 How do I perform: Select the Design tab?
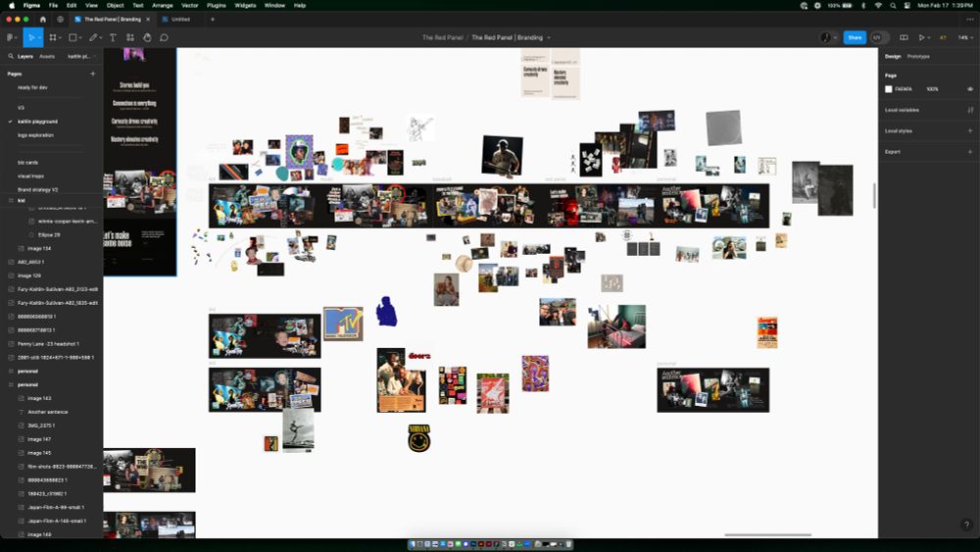click(893, 56)
